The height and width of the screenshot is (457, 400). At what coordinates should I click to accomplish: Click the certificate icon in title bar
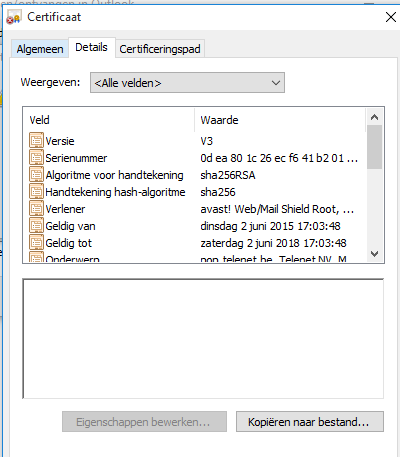(14, 17)
